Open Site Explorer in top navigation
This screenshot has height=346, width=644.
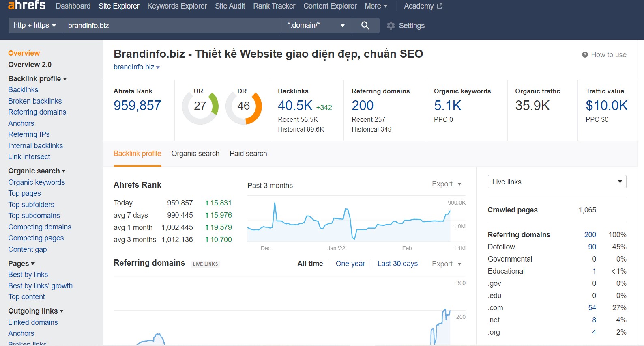(119, 6)
